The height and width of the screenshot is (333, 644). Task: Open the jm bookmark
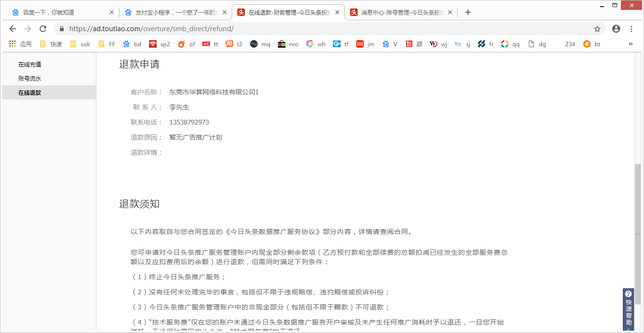pos(365,44)
